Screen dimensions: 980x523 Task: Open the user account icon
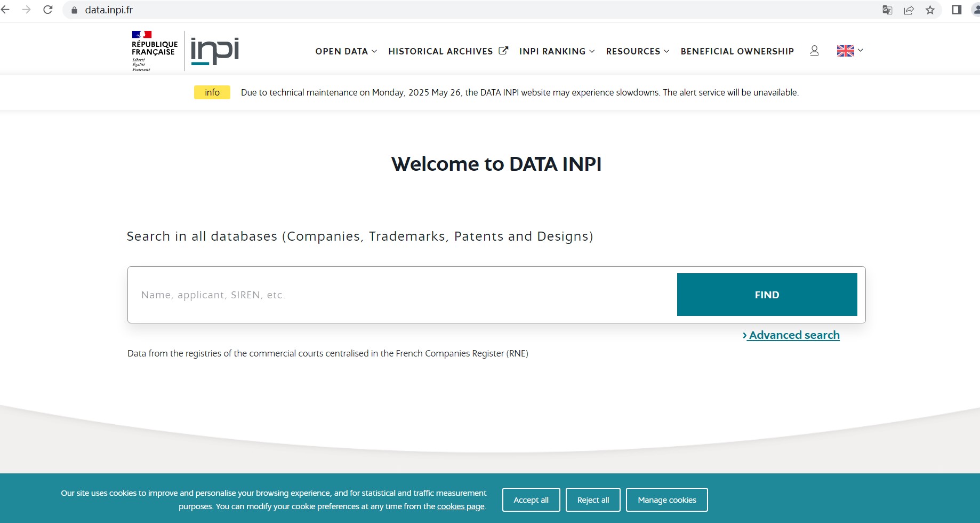click(x=814, y=51)
